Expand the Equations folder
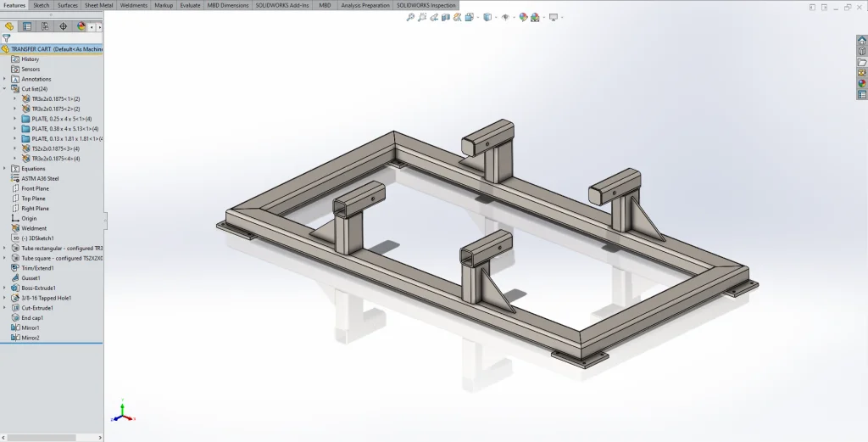 pyautogui.click(x=4, y=168)
